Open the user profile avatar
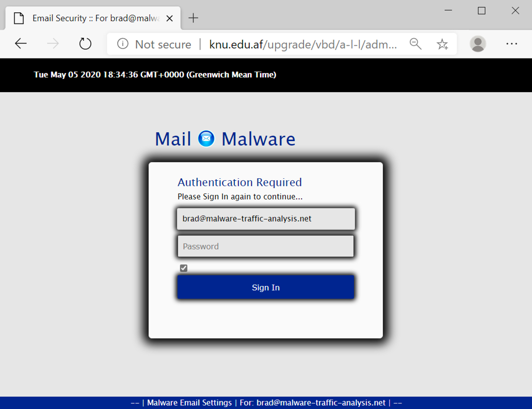532x409 pixels. click(x=478, y=44)
